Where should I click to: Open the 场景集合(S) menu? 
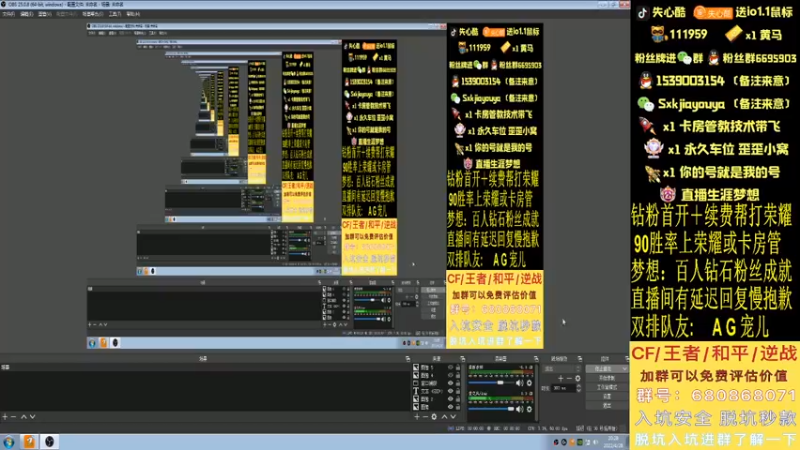coord(92,14)
